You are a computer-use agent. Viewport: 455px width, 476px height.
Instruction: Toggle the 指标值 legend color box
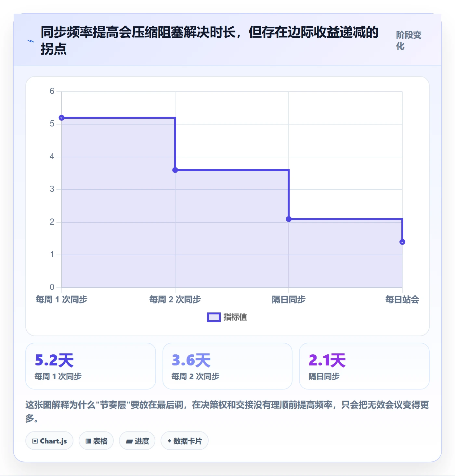pyautogui.click(x=214, y=317)
